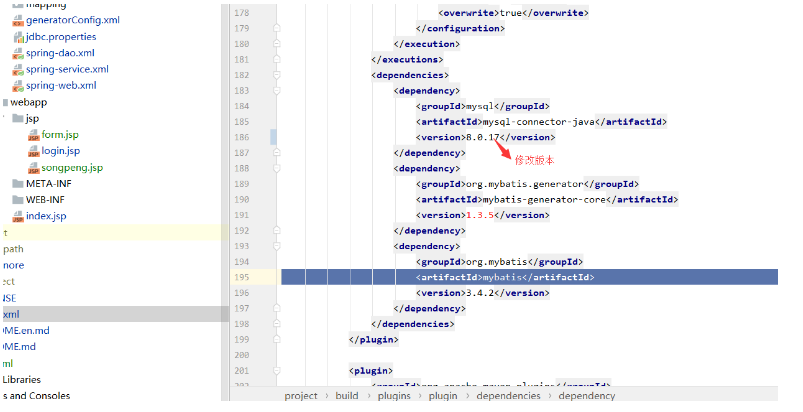Fold the dependency block at line 188
The image size is (803, 412).
[x=277, y=168]
